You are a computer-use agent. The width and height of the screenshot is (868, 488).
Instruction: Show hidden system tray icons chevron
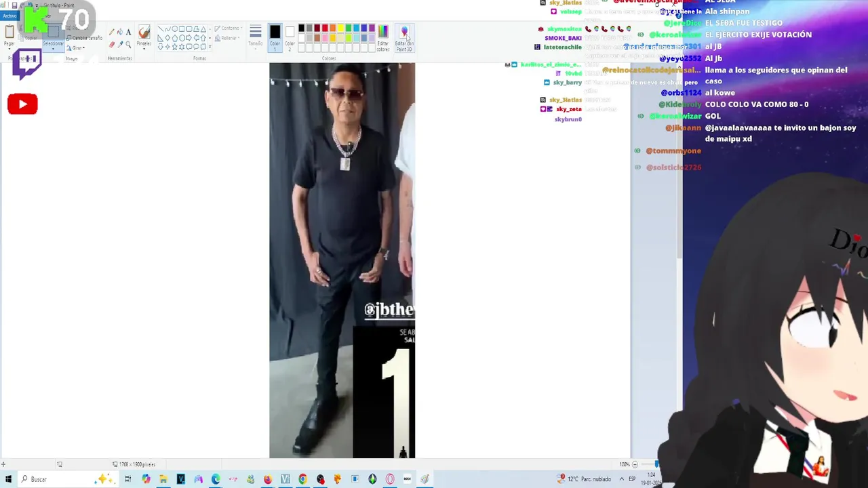click(x=621, y=479)
